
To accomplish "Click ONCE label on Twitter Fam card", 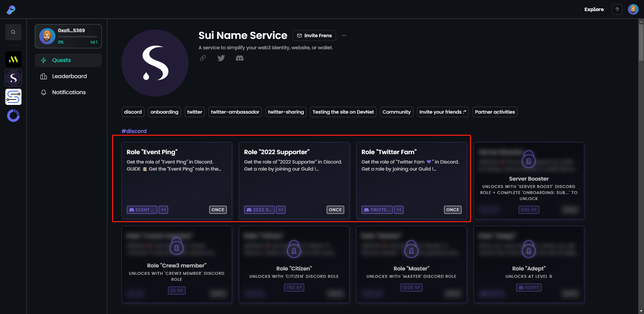I will pyautogui.click(x=453, y=210).
